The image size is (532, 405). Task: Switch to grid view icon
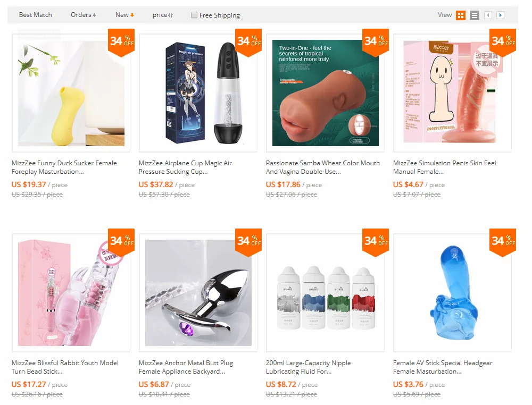[460, 15]
